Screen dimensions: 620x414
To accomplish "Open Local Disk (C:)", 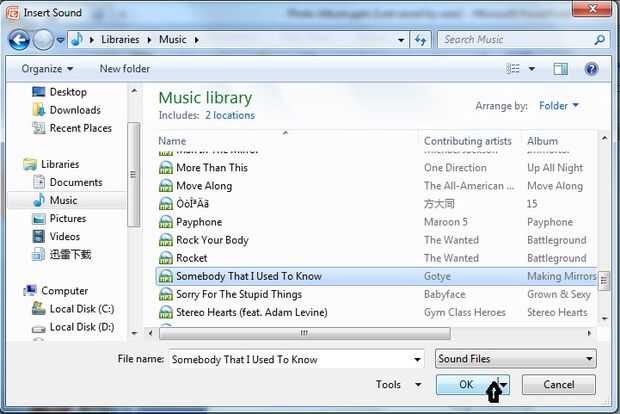I will (82, 309).
